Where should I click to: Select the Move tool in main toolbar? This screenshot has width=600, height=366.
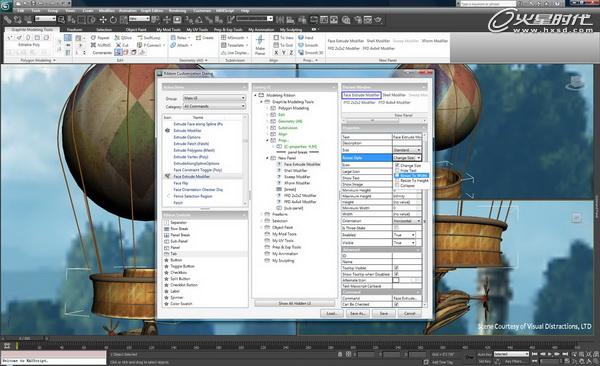[x=103, y=20]
